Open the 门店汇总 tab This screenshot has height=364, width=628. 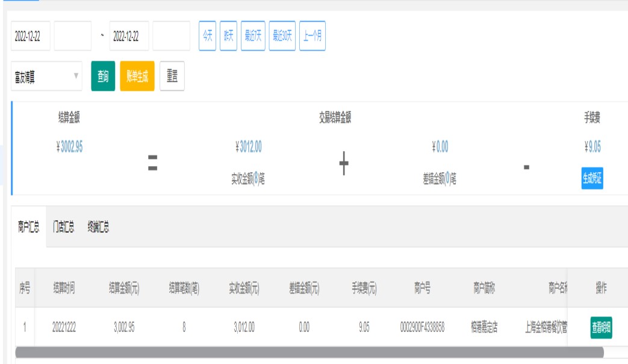pyautogui.click(x=63, y=227)
